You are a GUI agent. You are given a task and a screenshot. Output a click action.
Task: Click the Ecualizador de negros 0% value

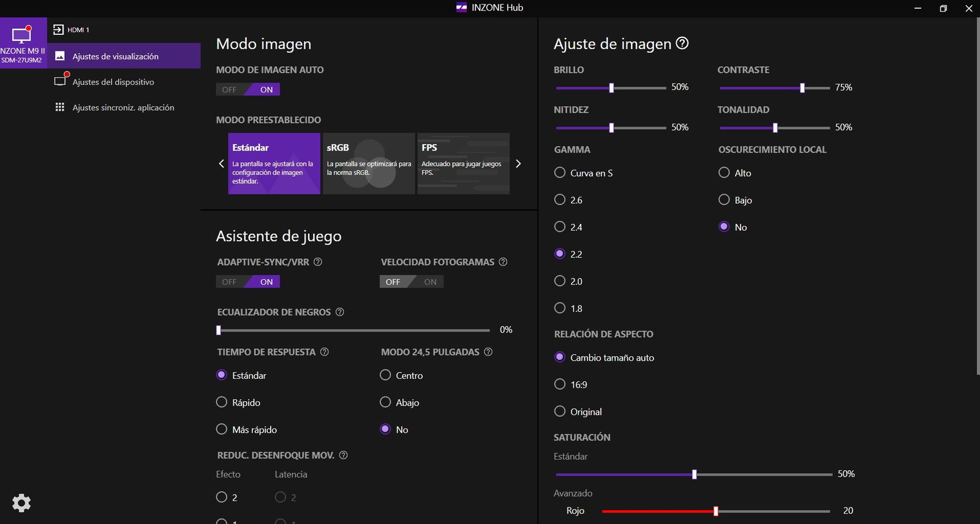coord(506,329)
